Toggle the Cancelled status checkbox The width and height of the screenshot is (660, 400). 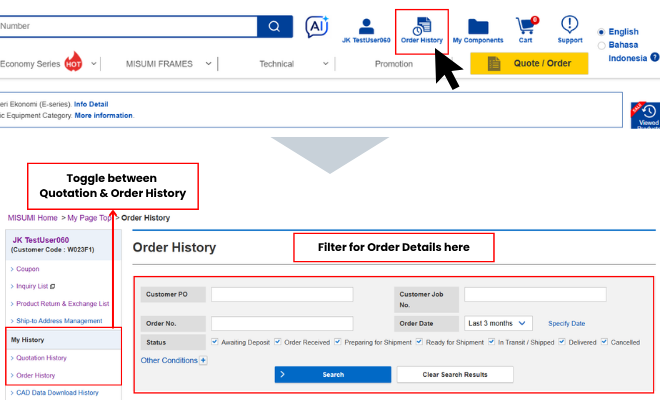604,341
